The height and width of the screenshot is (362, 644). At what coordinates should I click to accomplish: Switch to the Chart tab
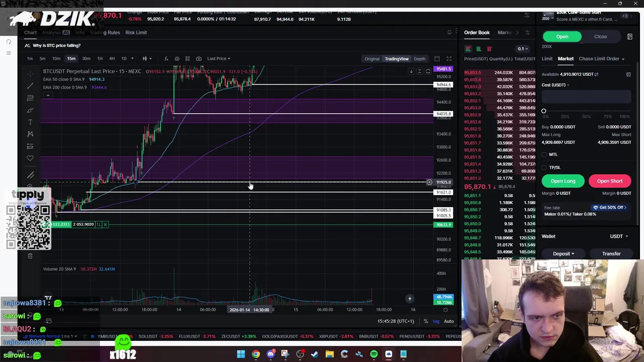pyautogui.click(x=30, y=33)
